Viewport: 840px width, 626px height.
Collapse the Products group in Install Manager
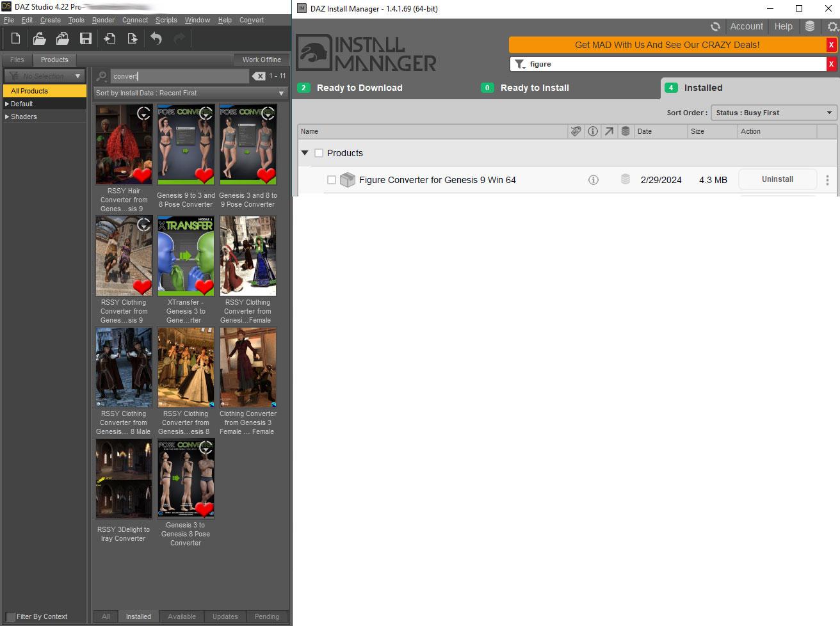(x=305, y=153)
